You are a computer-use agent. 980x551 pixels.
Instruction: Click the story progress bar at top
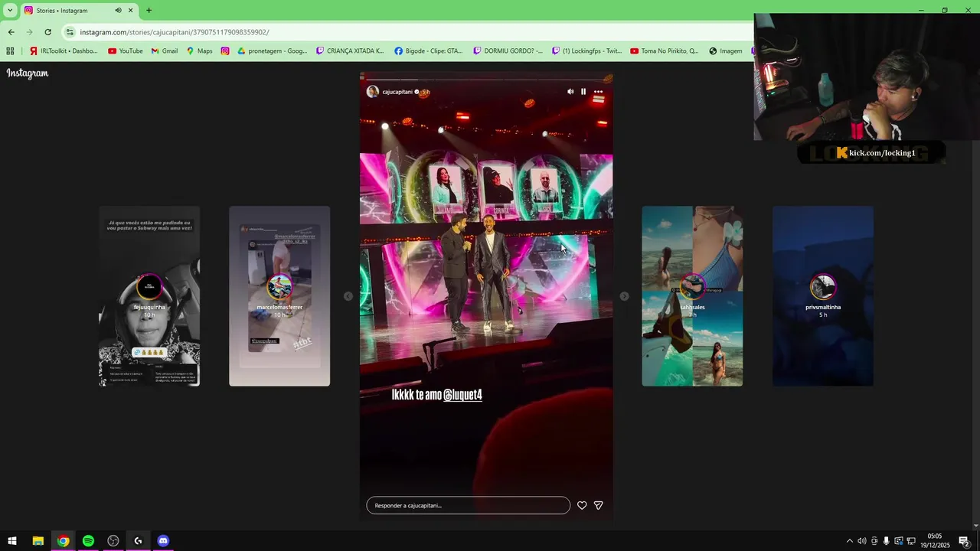486,80
